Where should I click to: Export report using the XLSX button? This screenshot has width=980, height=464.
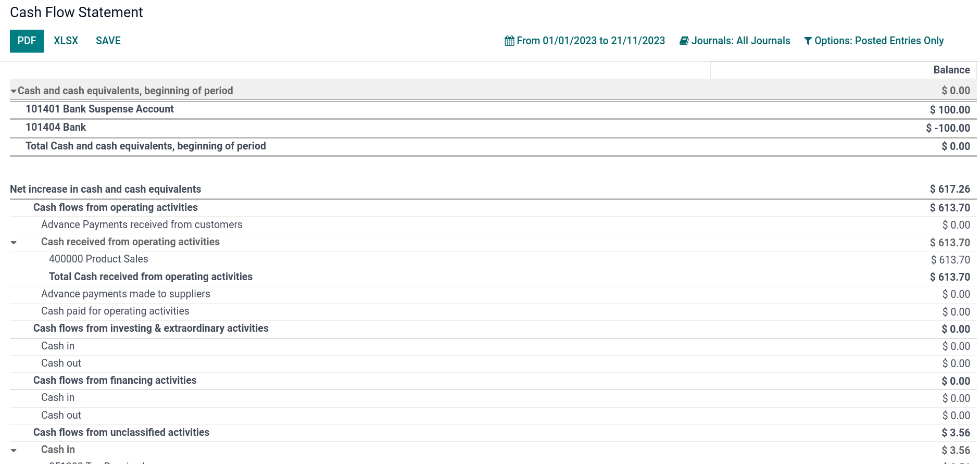coord(66,41)
